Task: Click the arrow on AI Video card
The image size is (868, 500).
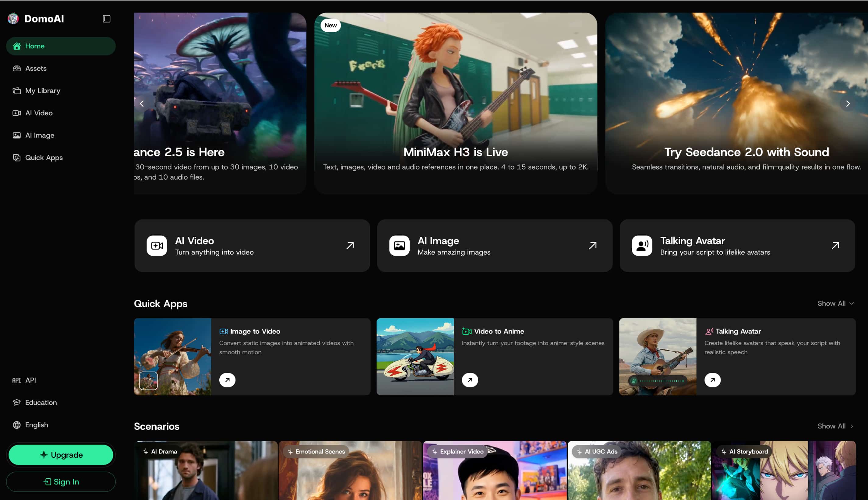Action: tap(350, 246)
